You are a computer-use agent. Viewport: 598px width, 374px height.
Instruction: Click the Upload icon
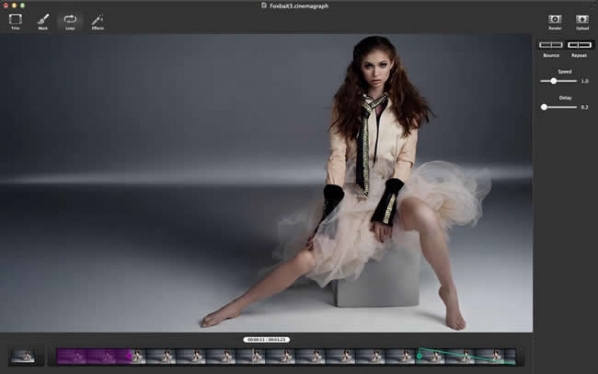click(582, 22)
